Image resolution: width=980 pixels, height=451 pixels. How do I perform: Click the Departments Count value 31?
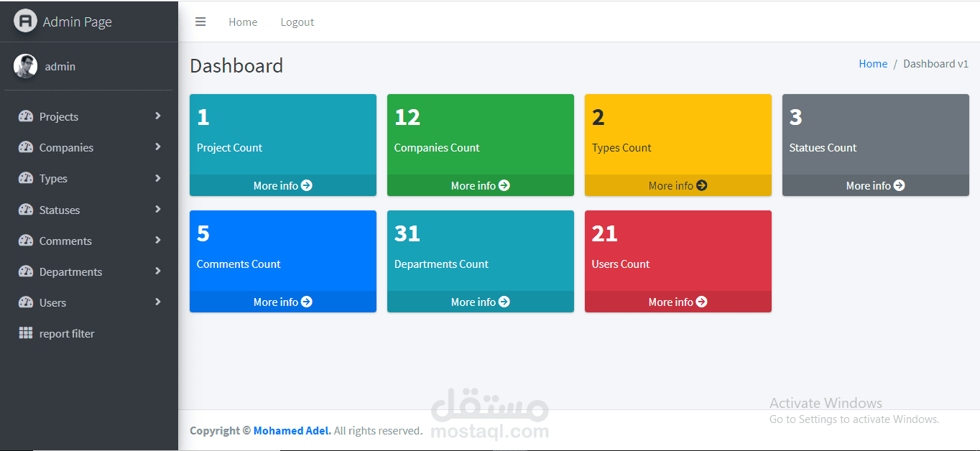point(407,233)
